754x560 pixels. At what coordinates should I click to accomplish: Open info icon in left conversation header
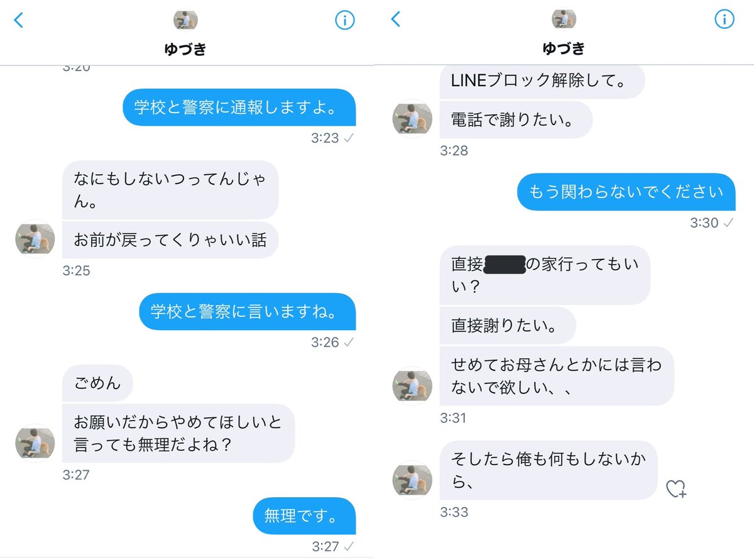tap(344, 20)
